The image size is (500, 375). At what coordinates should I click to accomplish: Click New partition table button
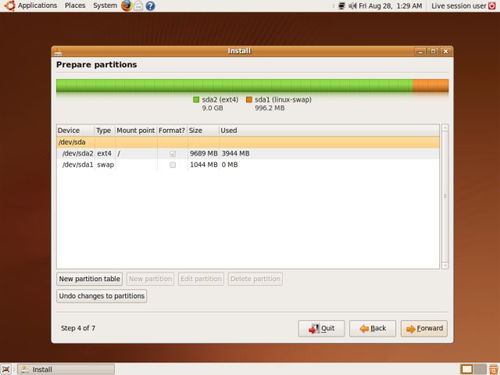pyautogui.click(x=90, y=279)
